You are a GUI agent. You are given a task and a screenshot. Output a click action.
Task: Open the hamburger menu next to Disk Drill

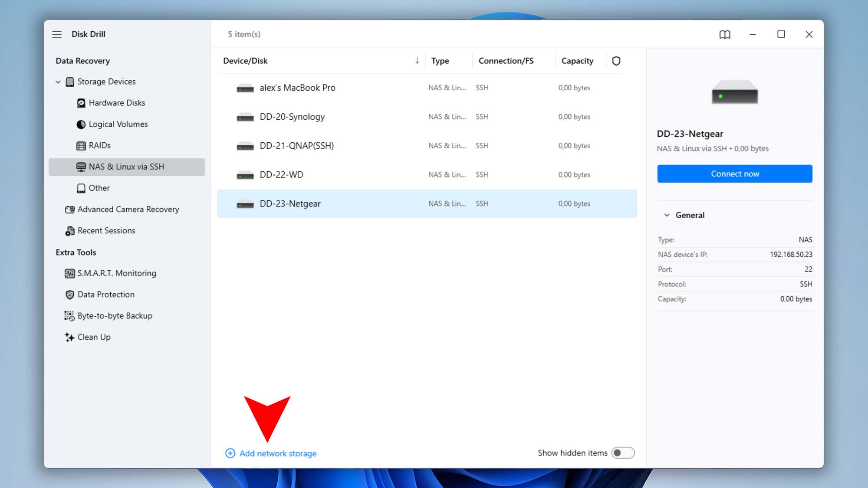[57, 34]
